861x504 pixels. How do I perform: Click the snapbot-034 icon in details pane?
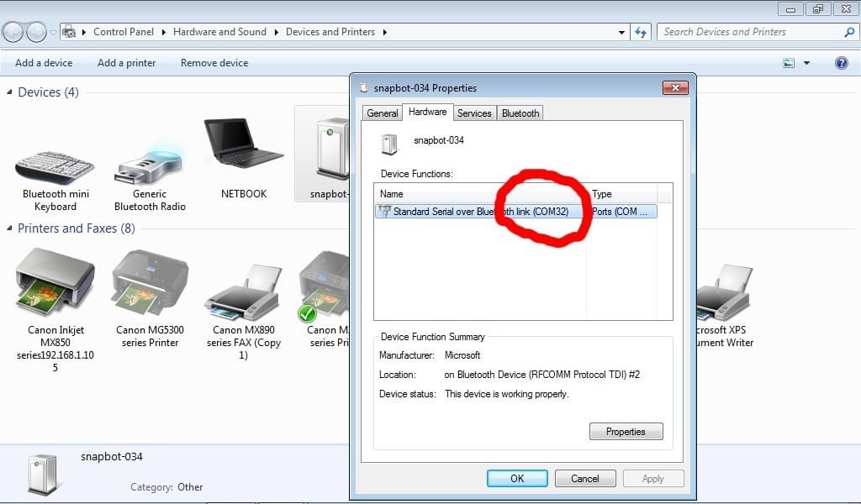(x=42, y=473)
